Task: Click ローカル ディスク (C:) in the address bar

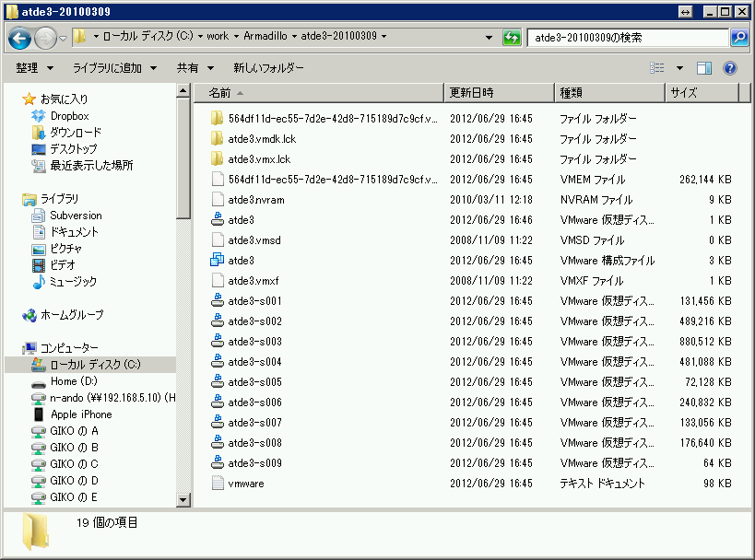Action: [147, 36]
